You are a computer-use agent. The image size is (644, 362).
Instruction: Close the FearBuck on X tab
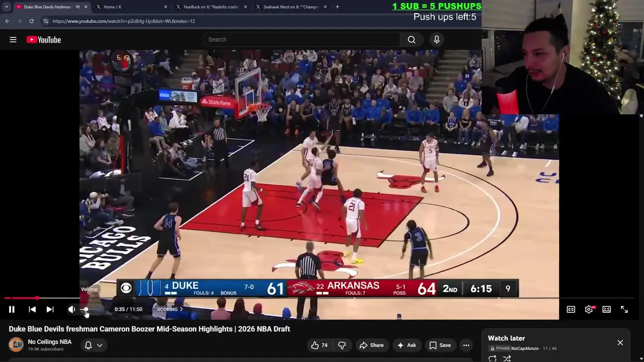click(246, 7)
